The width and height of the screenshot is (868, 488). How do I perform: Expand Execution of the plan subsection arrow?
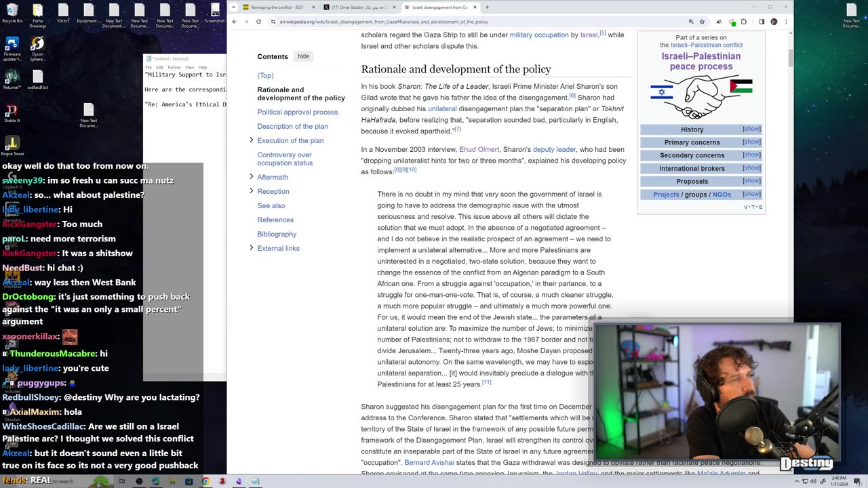[252, 140]
